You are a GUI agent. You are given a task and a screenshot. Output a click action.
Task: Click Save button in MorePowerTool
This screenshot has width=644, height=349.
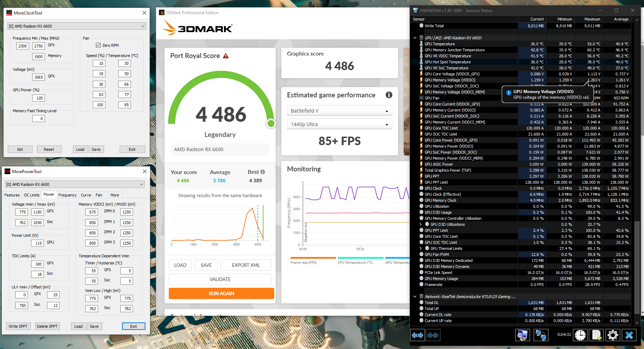94,326
